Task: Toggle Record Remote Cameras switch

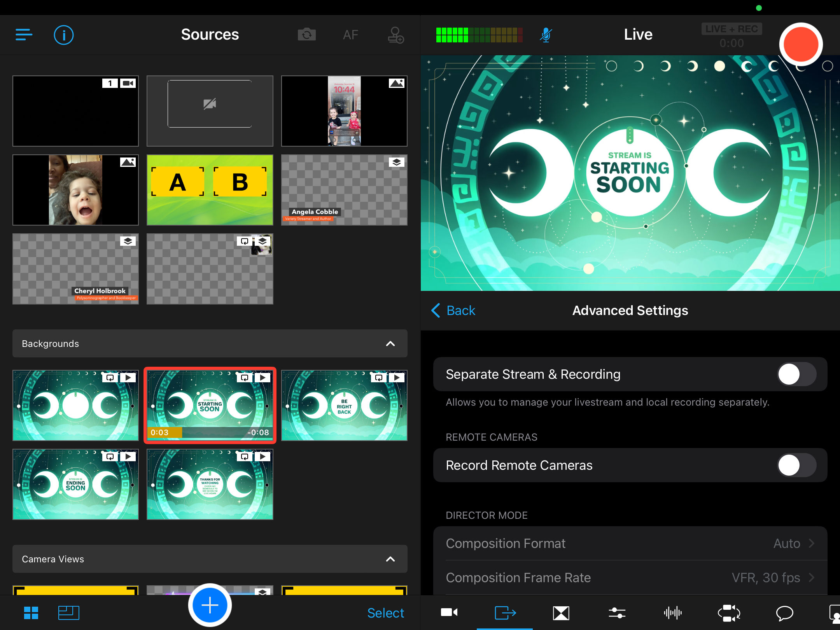Action: [x=796, y=465]
